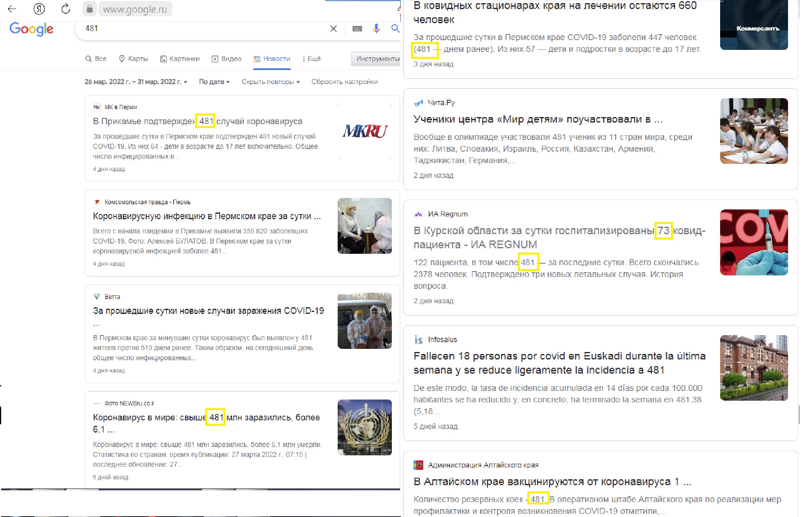Viewport: 812px width, 517px height.
Task: Submit search with magnifier icon
Action: (395, 28)
